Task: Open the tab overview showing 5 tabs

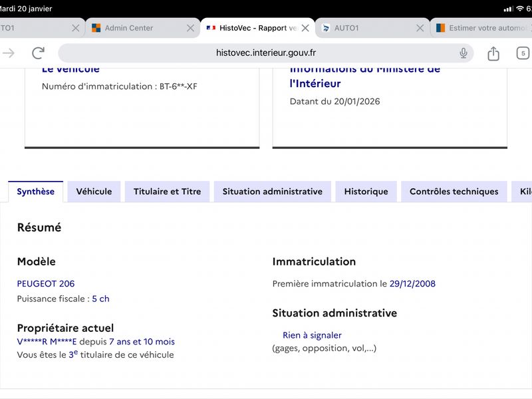Action: click(523, 53)
